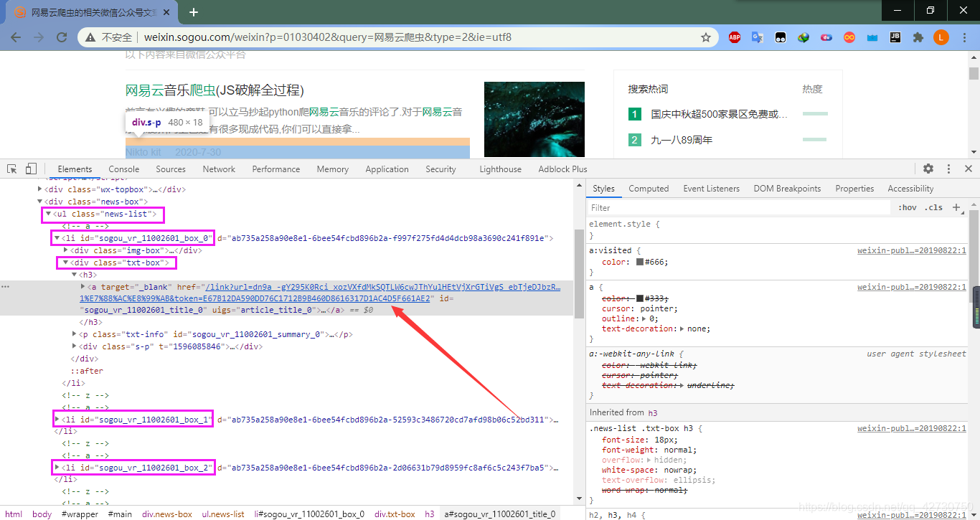Click the article thumbnail image
The height and width of the screenshot is (520, 980).
click(534, 119)
